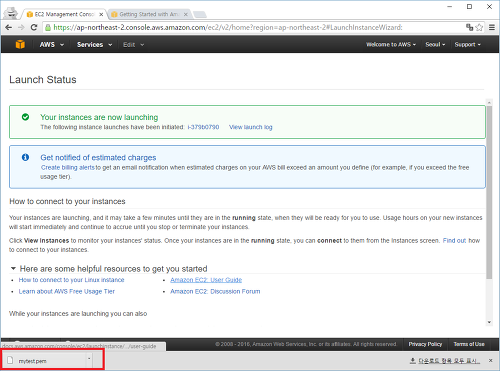Viewport: 500px width, 371px height.
Task: Click the Chrome profile avatar icon
Action: point(11,13)
